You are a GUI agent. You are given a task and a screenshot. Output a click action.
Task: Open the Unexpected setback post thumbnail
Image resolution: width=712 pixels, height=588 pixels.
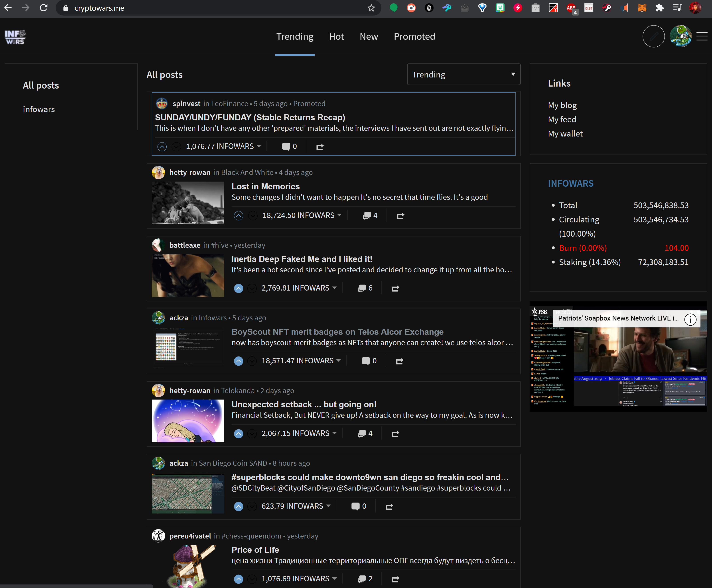pos(187,421)
